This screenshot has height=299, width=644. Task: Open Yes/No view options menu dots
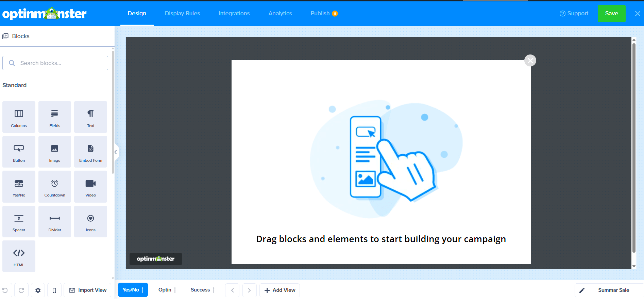143,290
